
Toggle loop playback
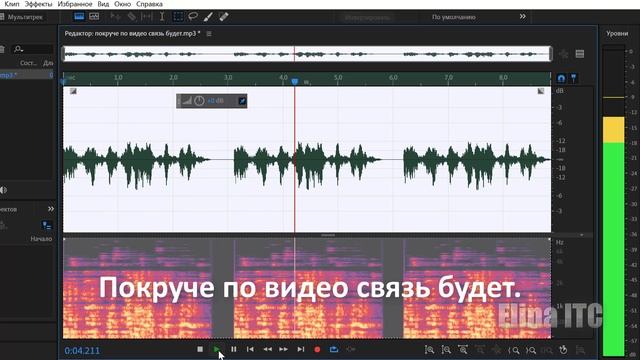(x=334, y=349)
